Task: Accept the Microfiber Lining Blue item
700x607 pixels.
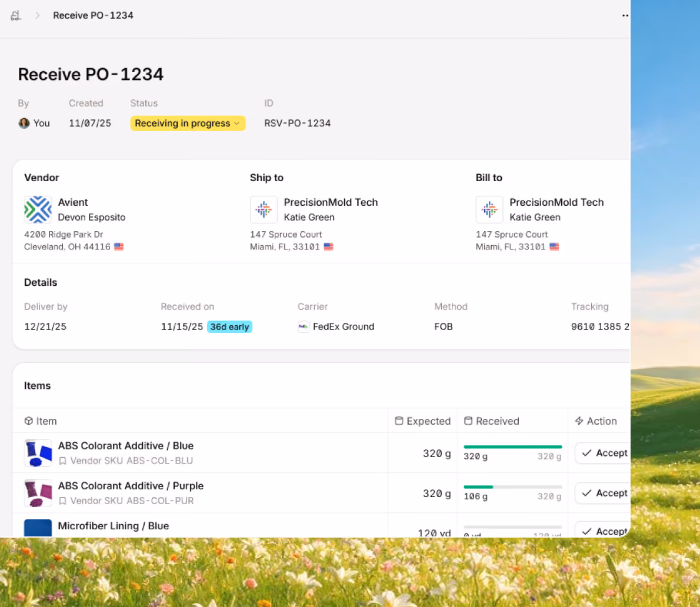Action: pos(603,530)
